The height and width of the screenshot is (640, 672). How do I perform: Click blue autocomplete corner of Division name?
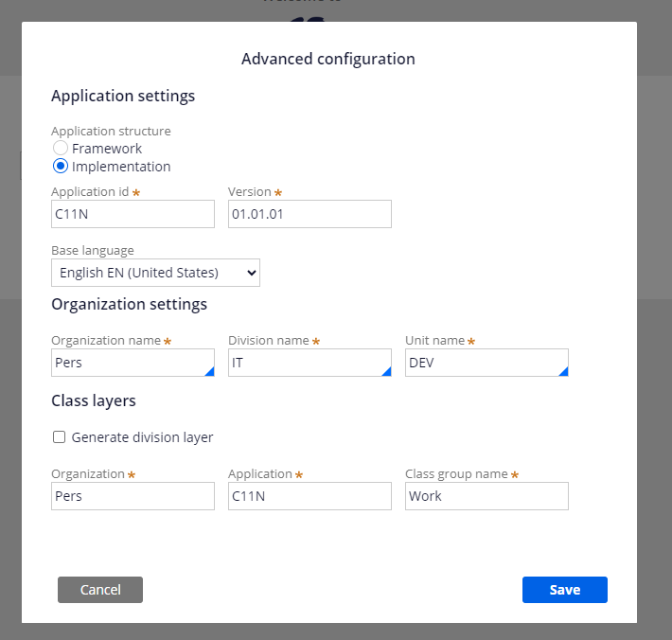(x=386, y=371)
